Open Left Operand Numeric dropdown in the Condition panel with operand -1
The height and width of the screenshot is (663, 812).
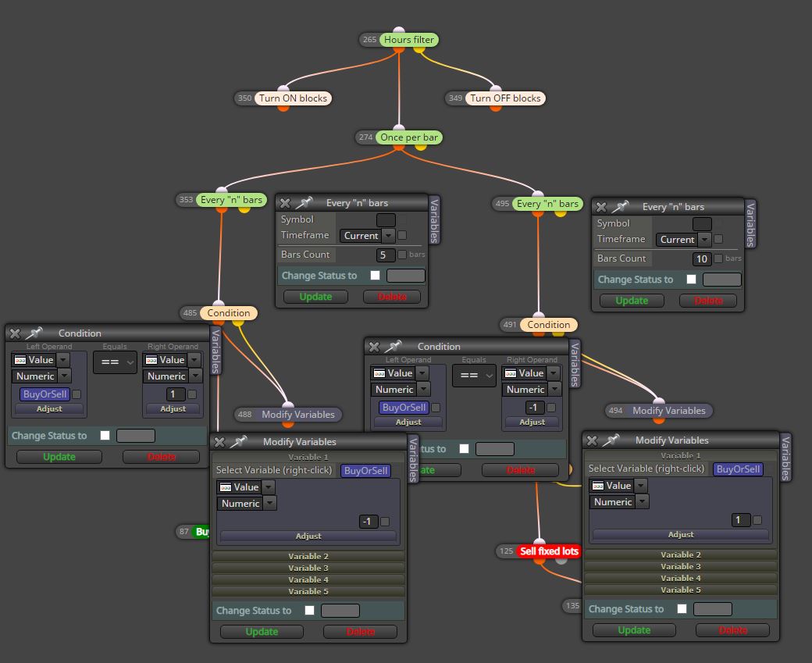coord(401,389)
